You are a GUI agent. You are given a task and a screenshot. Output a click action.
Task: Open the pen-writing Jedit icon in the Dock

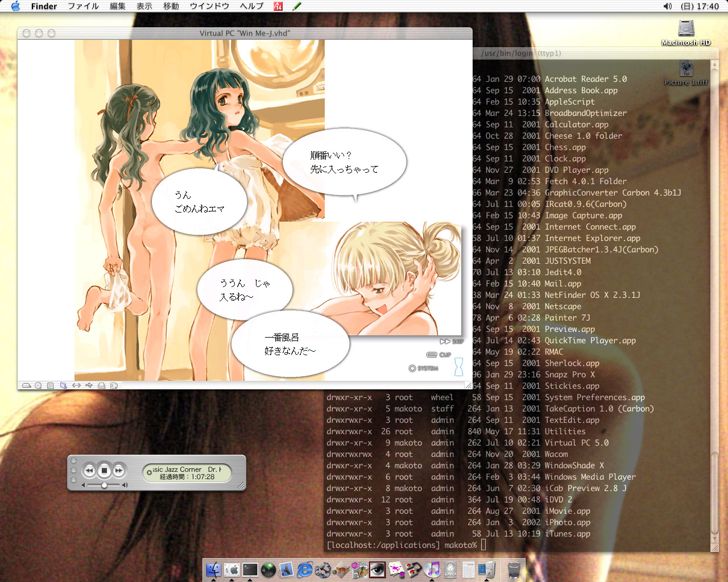(x=358, y=569)
